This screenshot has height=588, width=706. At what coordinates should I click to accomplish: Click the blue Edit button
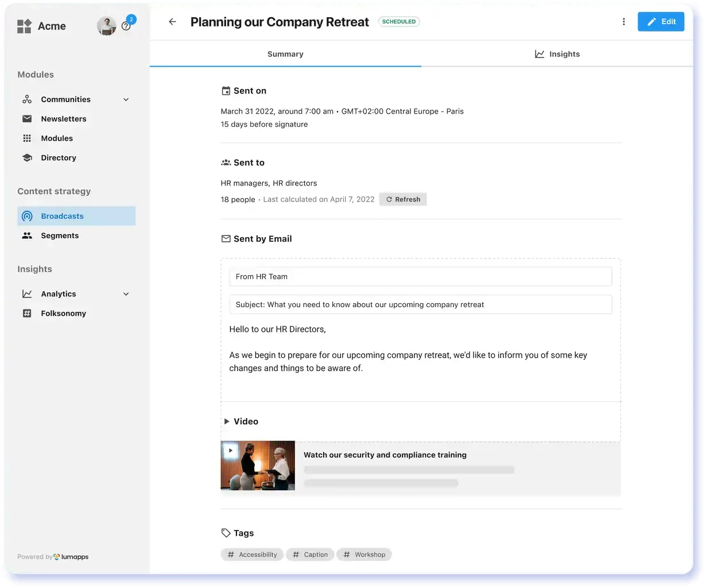(x=661, y=22)
